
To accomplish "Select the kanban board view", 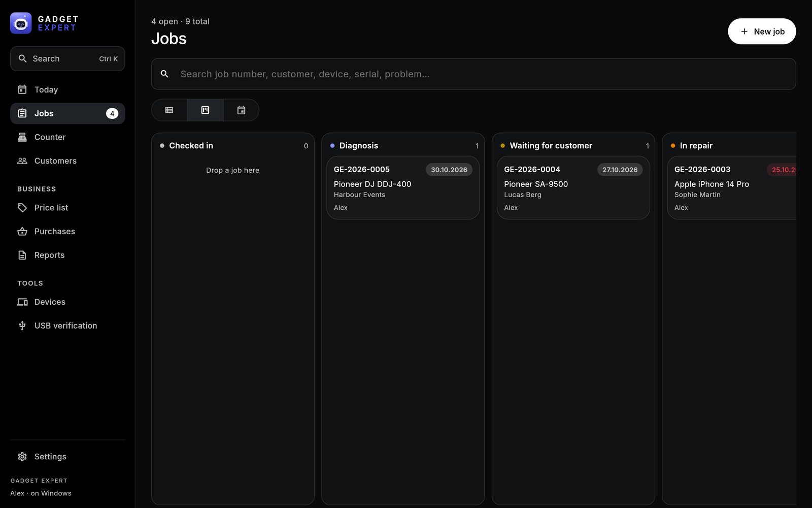I will pos(205,110).
